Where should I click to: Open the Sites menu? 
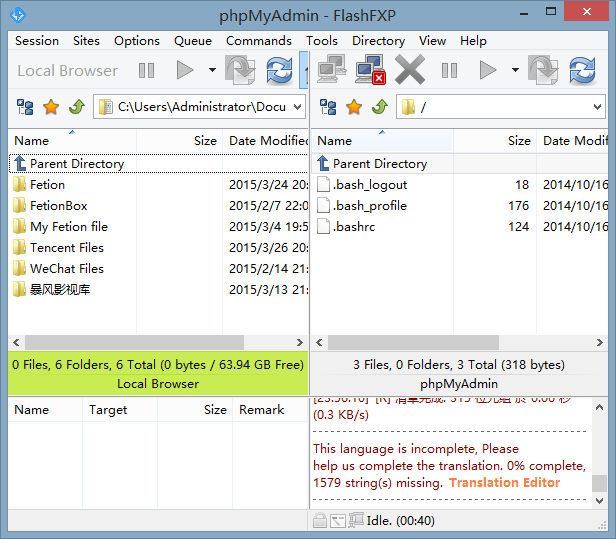pos(86,41)
